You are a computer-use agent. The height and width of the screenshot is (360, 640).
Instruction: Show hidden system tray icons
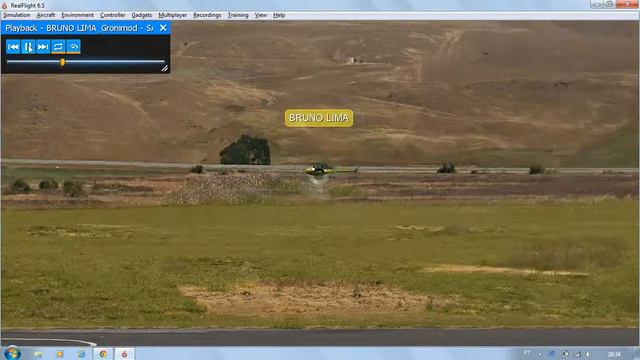click(x=540, y=354)
